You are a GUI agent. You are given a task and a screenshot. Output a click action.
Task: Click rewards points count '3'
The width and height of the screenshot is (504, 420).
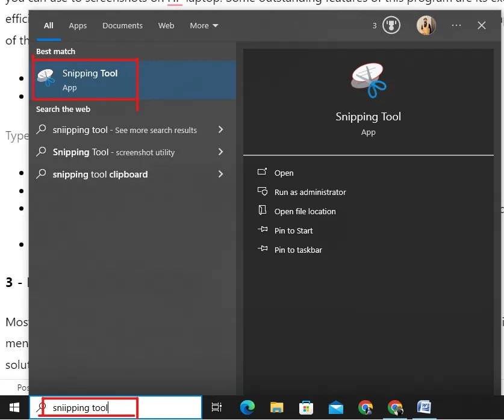(x=375, y=26)
